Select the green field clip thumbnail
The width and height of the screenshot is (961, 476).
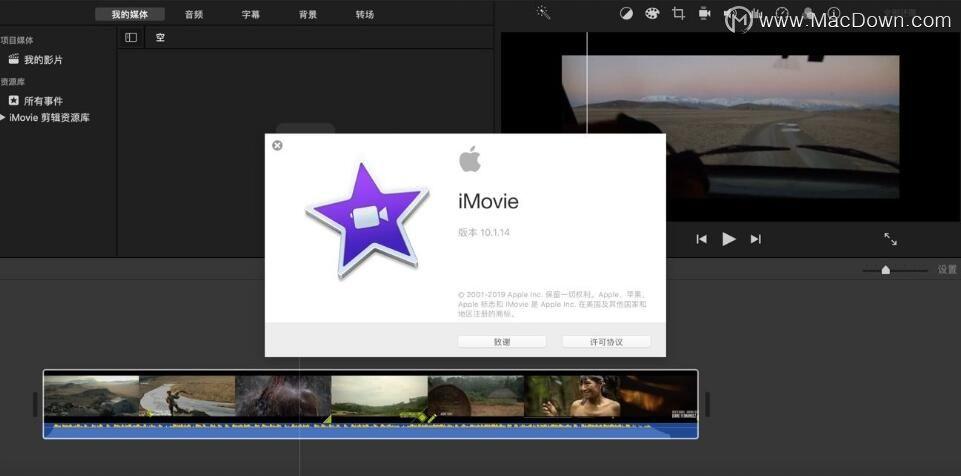coord(379,396)
